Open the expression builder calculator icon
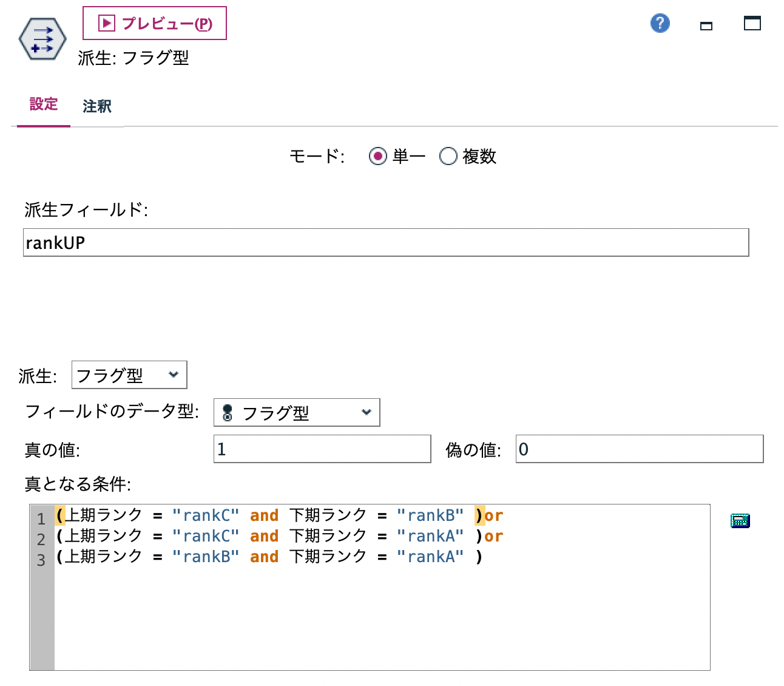This screenshot has width=784, height=686. (x=739, y=520)
